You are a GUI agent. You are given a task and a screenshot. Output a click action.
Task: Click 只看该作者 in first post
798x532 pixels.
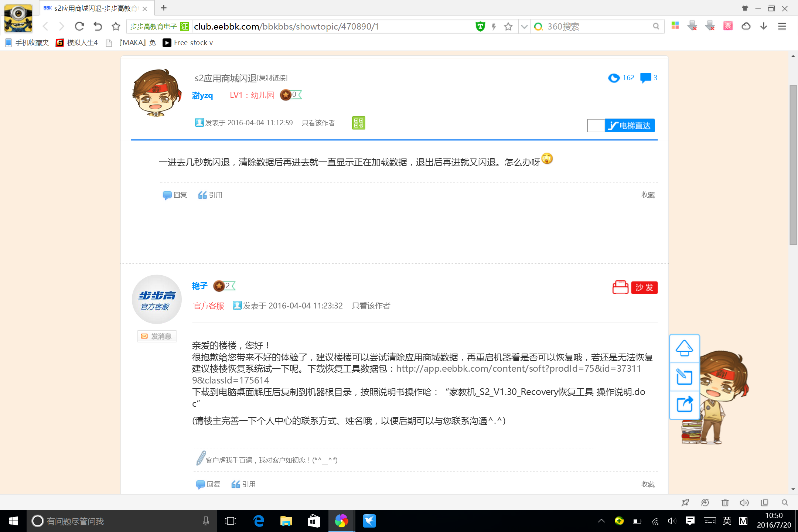318,123
